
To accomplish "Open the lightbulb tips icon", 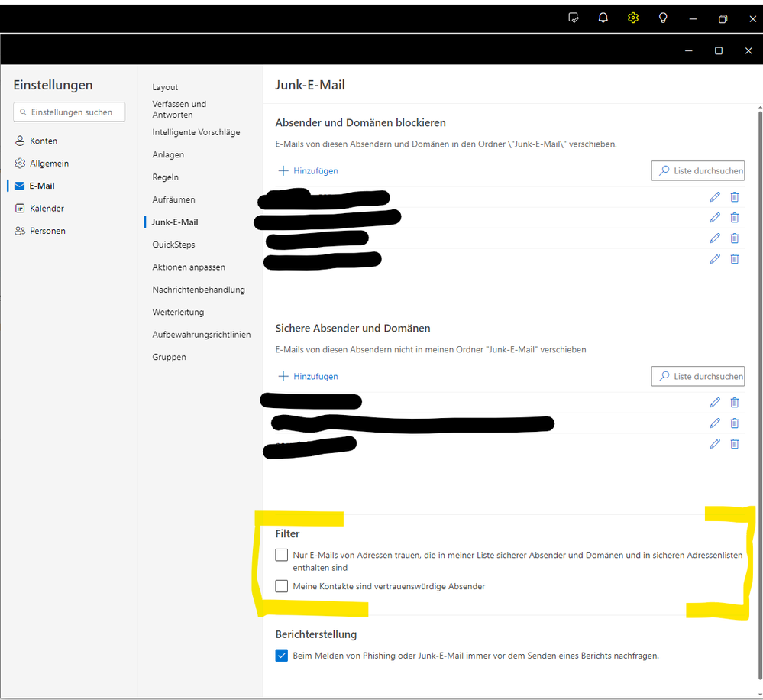I will coord(663,18).
